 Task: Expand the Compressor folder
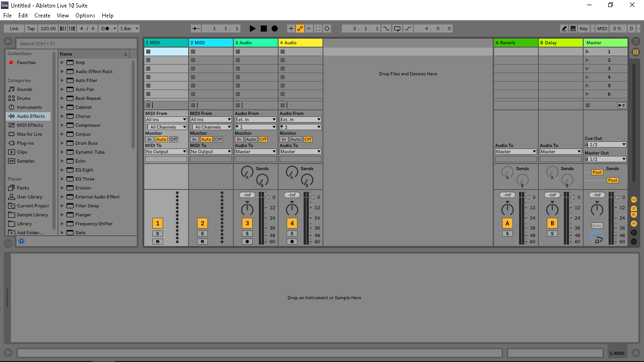[62, 125]
